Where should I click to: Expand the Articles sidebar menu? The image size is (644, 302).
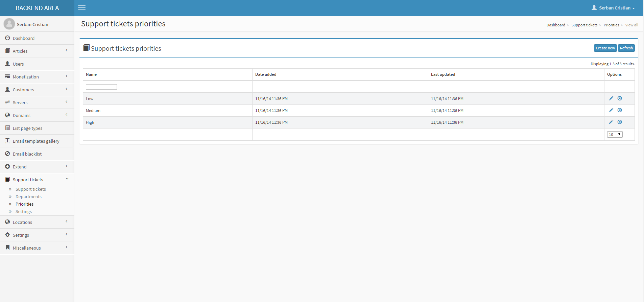tap(37, 51)
